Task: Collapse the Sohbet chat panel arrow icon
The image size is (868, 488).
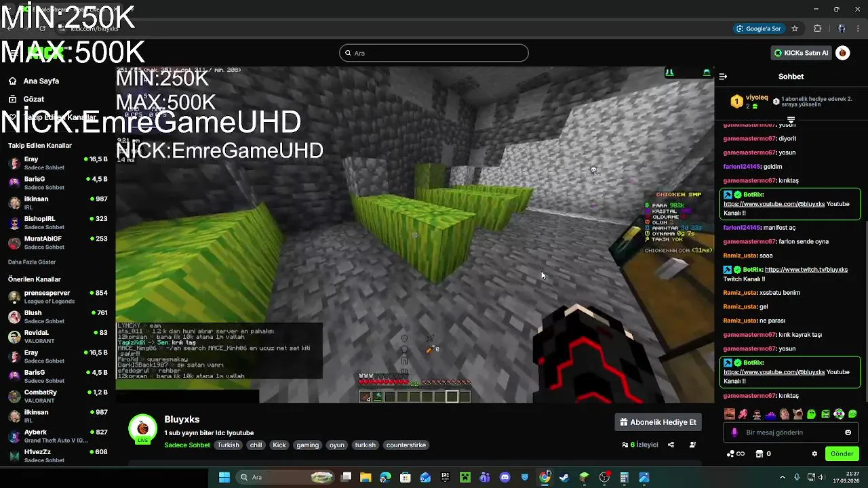Action: (723, 77)
